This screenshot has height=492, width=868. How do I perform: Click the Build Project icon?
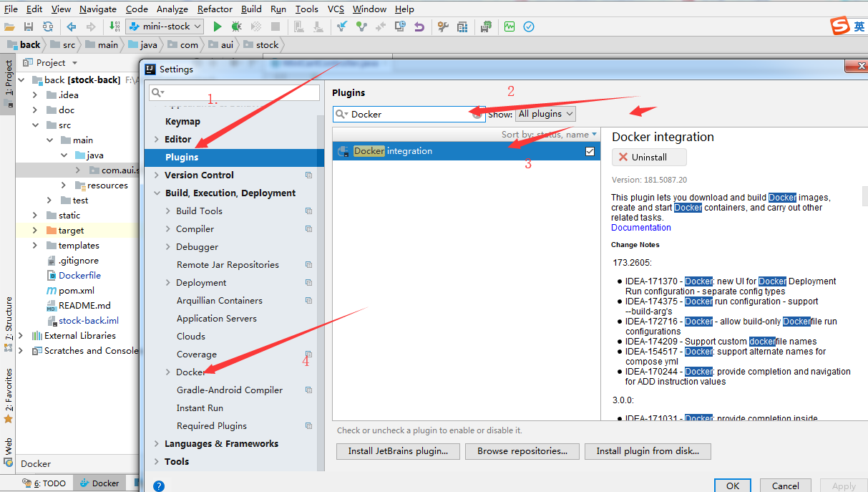click(x=115, y=26)
